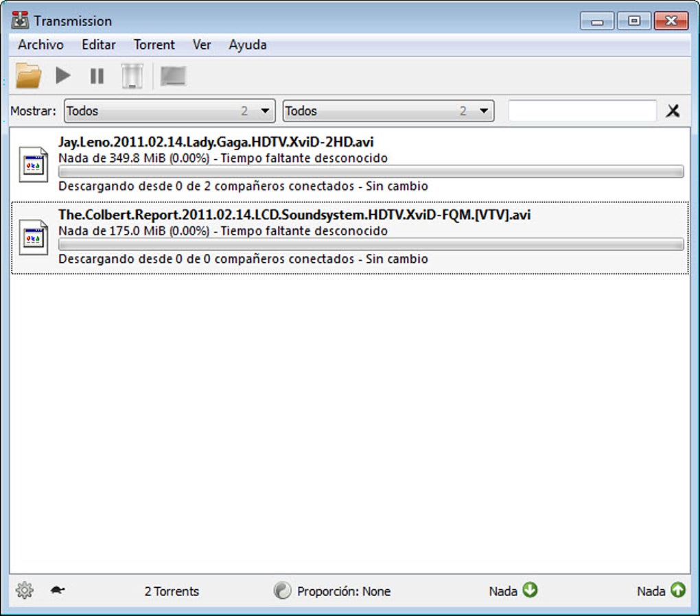Open options via the gear icon

[x=25, y=590]
